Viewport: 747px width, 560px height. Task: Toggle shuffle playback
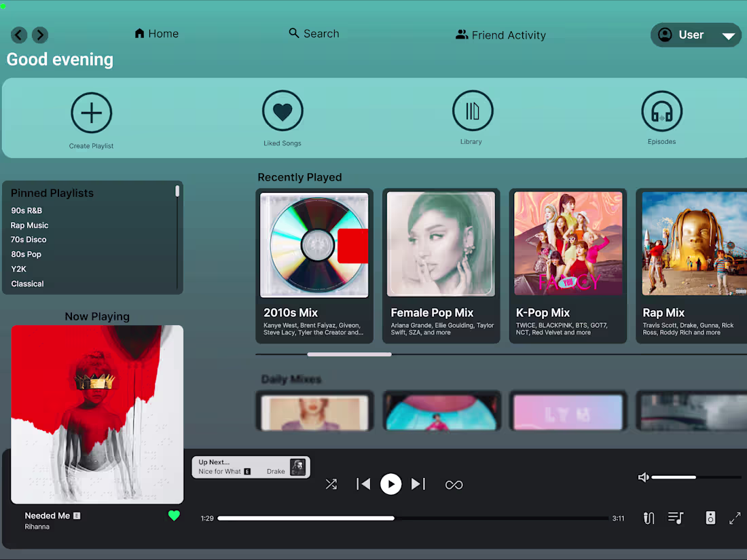(x=331, y=485)
